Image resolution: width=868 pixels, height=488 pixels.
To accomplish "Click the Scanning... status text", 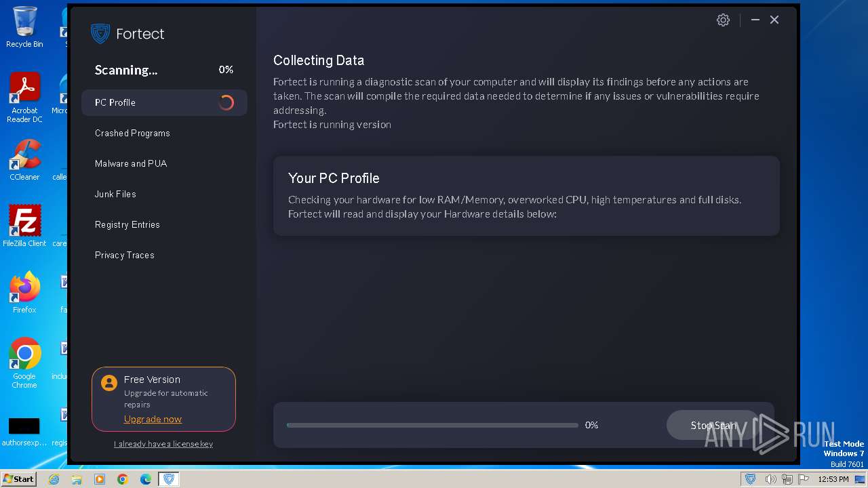I will (x=126, y=70).
